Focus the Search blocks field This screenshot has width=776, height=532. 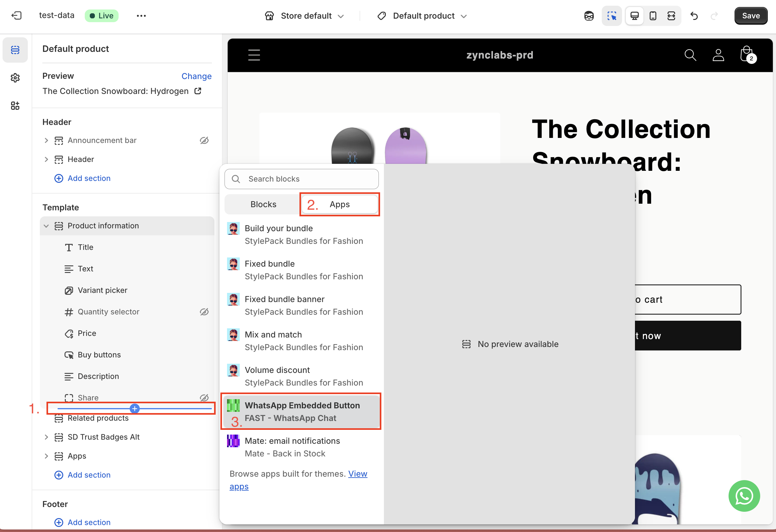[x=301, y=179]
